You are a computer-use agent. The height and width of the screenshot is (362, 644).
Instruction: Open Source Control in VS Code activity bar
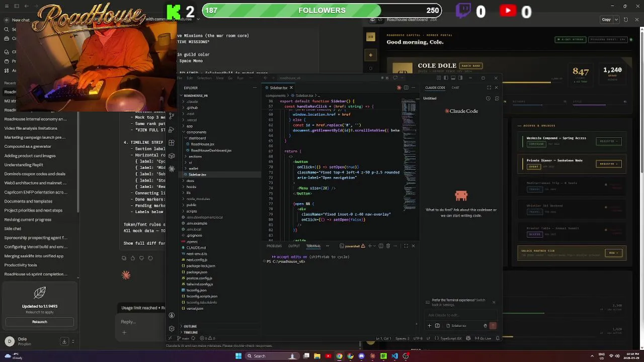click(x=172, y=116)
